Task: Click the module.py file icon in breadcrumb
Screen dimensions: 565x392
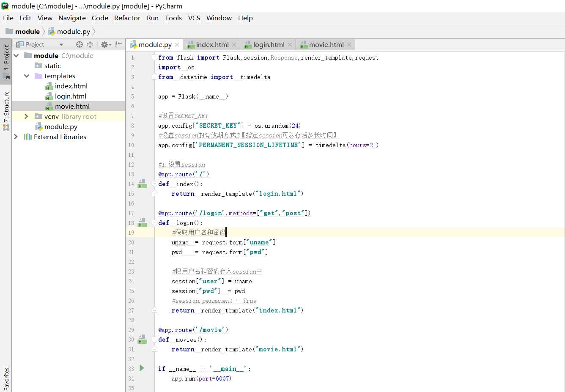Action: pos(52,31)
